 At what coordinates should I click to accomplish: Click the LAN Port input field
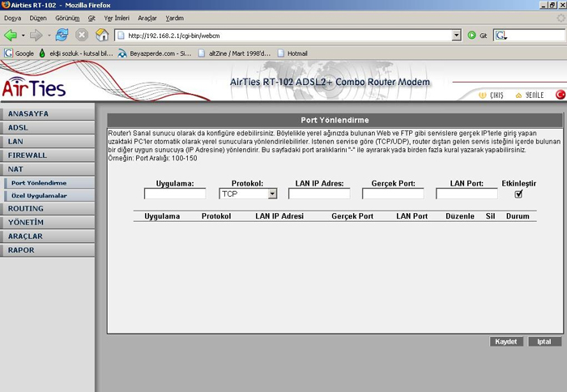[x=467, y=194]
